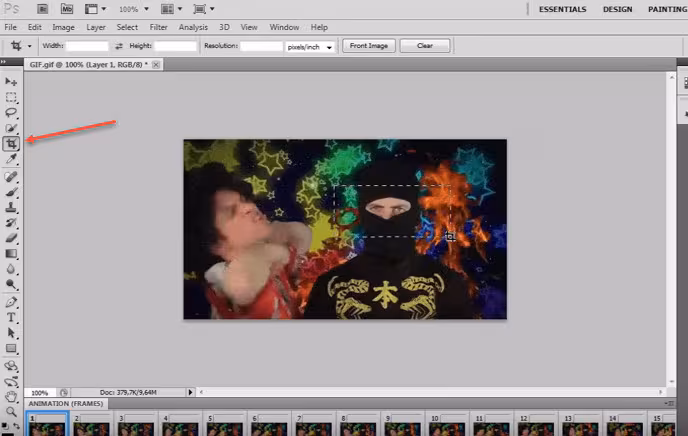This screenshot has width=688, height=436.
Task: Select the Hand tool
Action: [x=11, y=397]
